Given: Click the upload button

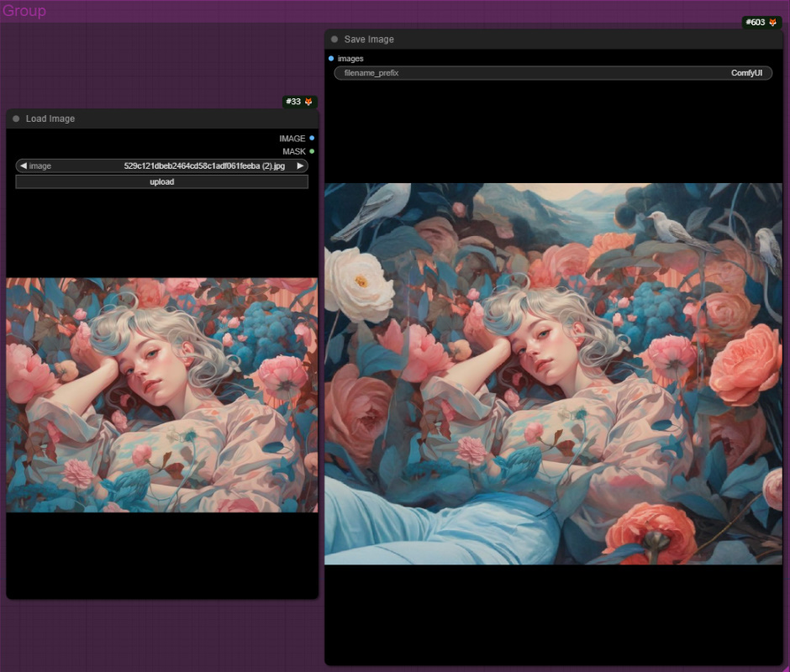Looking at the screenshot, I should pyautogui.click(x=161, y=181).
